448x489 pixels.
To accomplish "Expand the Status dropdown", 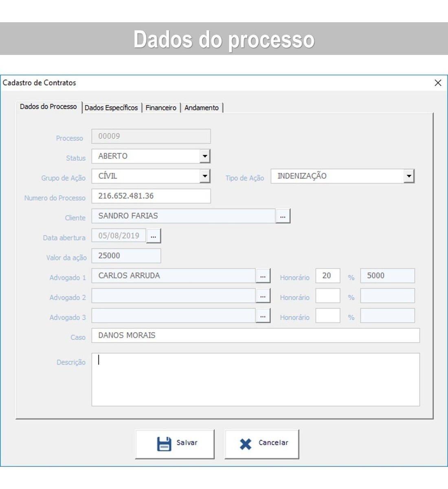I will tap(205, 156).
